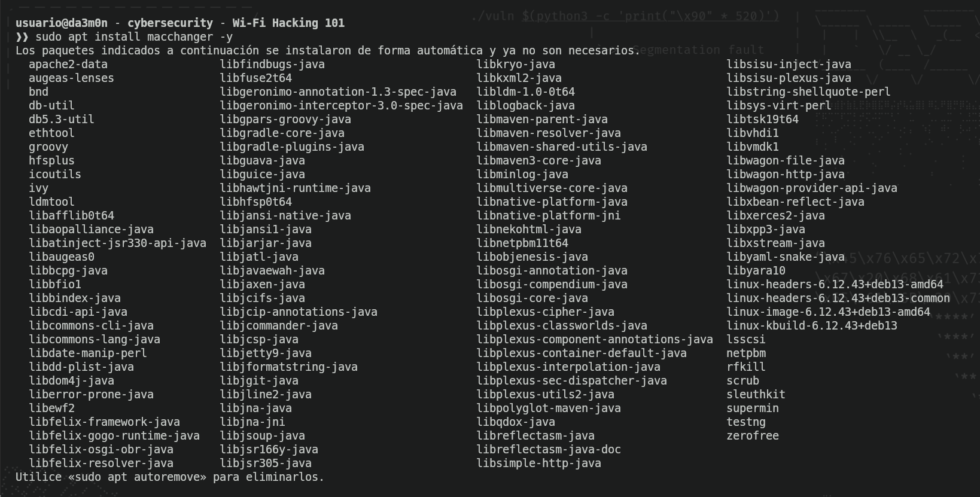Click the "libsimple-http-java" package entry

pyautogui.click(x=539, y=464)
